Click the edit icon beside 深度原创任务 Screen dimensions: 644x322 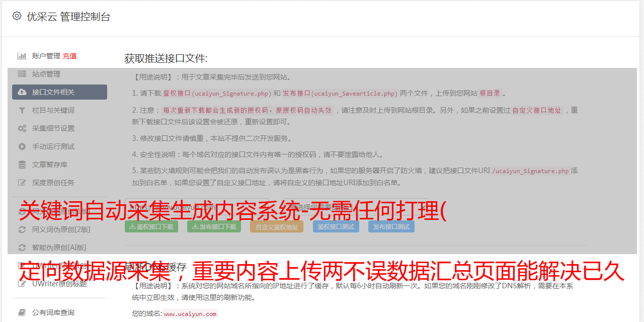coord(22,183)
